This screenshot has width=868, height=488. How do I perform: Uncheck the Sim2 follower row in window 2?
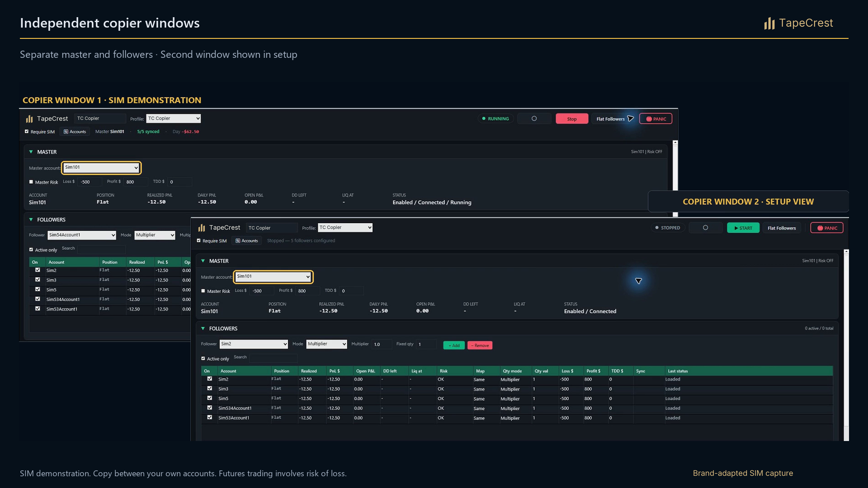click(x=209, y=379)
